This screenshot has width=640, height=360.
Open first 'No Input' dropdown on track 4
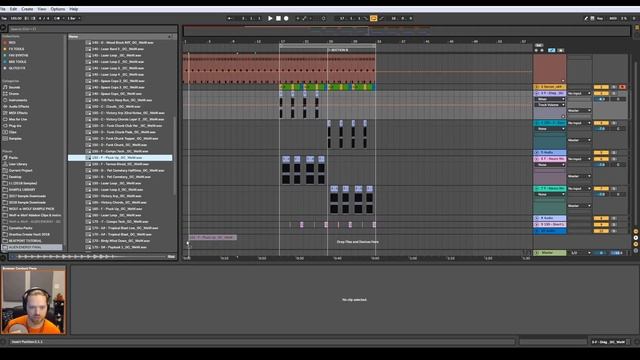coord(579,93)
